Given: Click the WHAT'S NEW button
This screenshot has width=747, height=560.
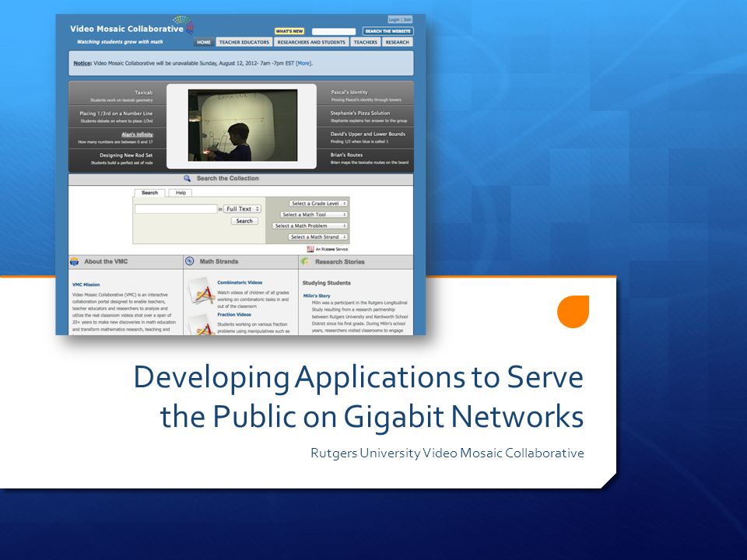Looking at the screenshot, I should click(289, 31).
